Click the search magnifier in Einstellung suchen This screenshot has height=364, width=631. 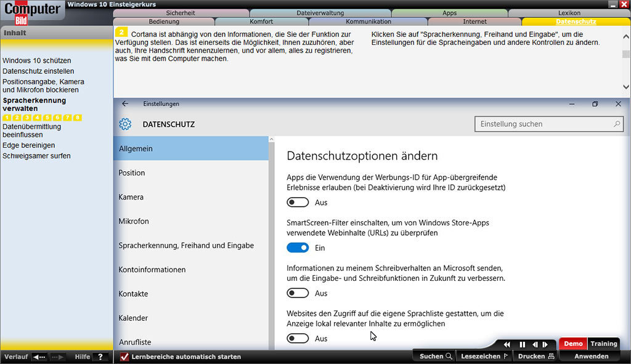point(616,124)
